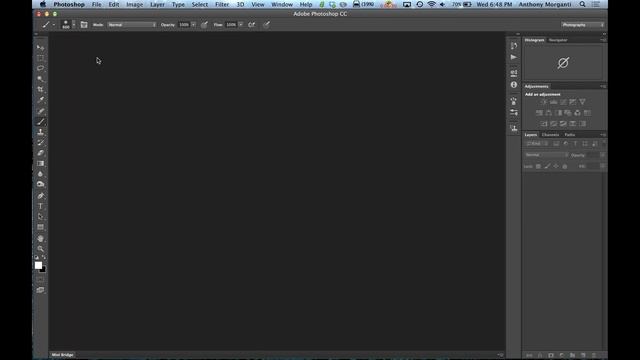Open the Flow slider arrow
The image size is (640, 360).
pyautogui.click(x=241, y=25)
